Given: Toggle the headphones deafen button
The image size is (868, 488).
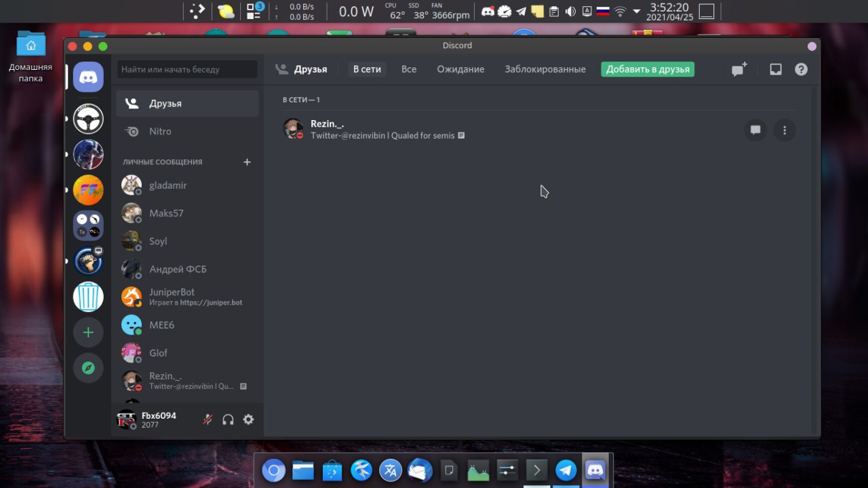Looking at the screenshot, I should tap(228, 419).
